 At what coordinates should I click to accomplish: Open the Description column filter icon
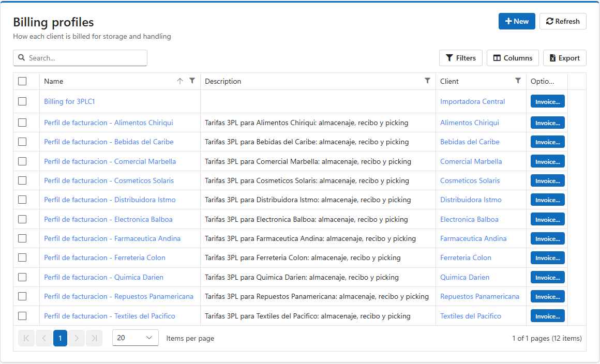click(427, 81)
